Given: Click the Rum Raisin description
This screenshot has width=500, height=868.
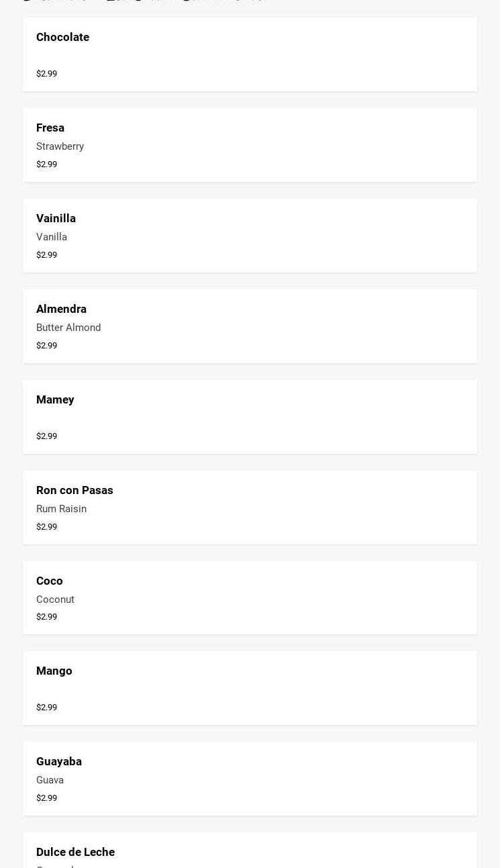Looking at the screenshot, I should tap(61, 509).
